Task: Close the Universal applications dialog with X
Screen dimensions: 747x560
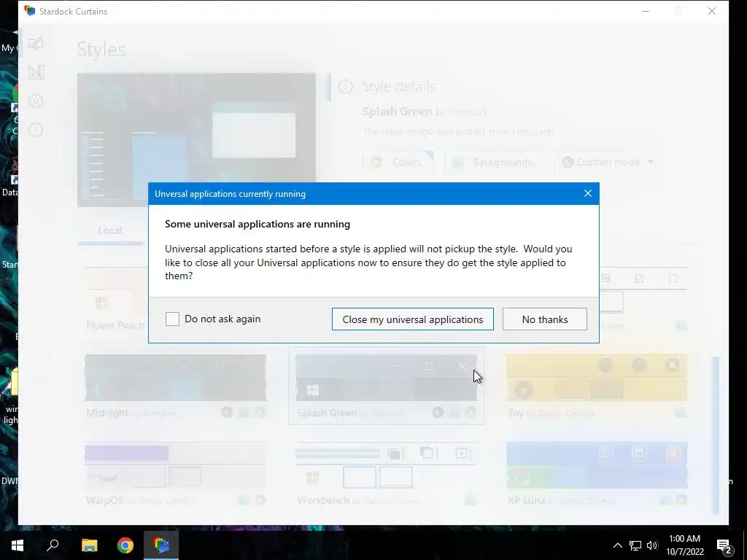Action: pos(588,193)
